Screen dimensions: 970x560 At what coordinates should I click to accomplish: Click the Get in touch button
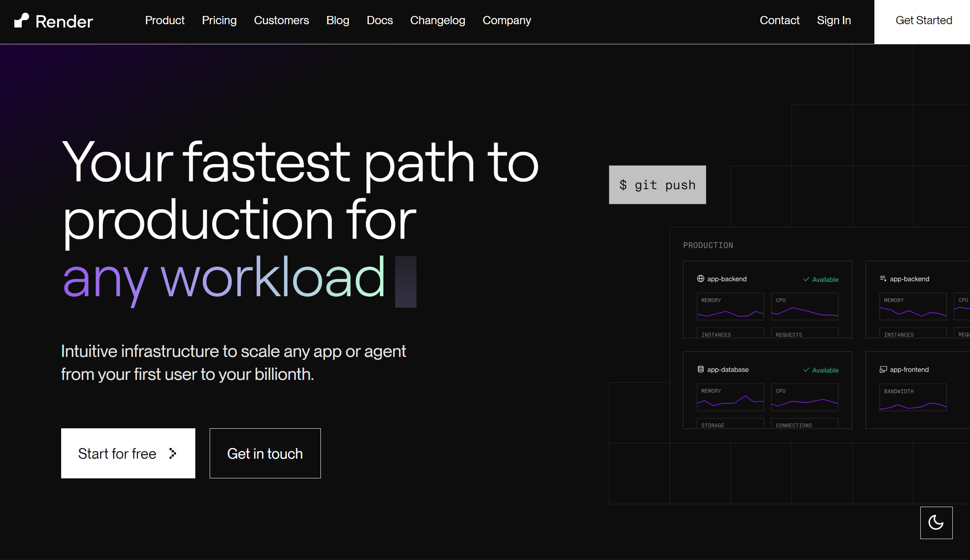265,453
